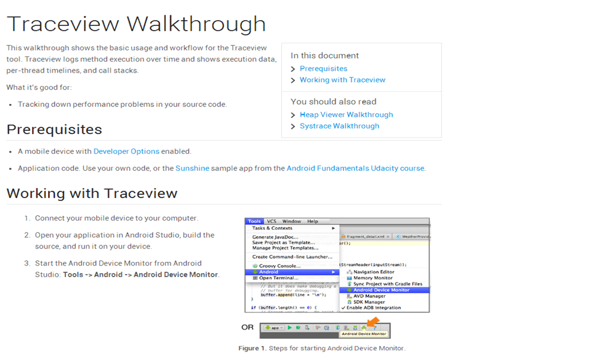Open the Window menu in the figure
Screen dimensions: 596x364
pyautogui.click(x=292, y=221)
